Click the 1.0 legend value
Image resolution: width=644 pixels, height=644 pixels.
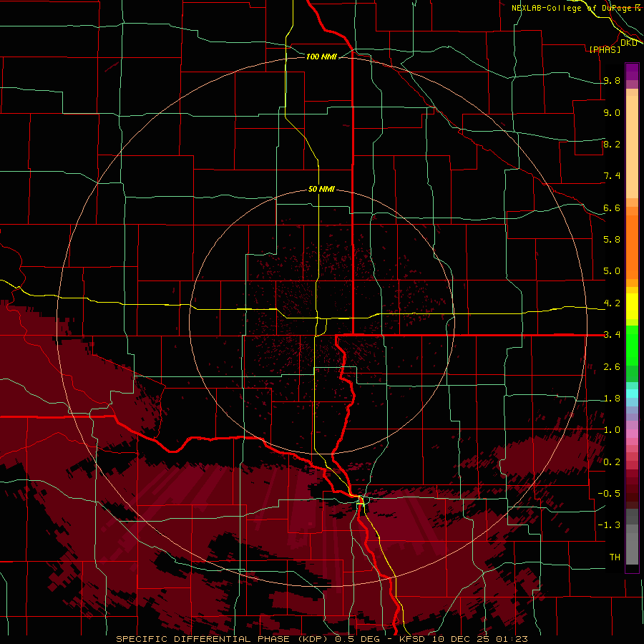(612, 430)
